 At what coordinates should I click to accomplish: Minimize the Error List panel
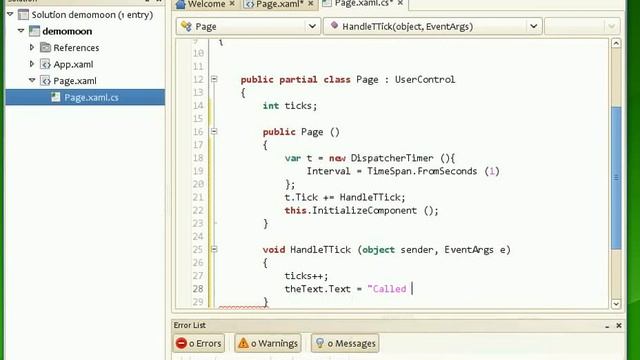607,326
